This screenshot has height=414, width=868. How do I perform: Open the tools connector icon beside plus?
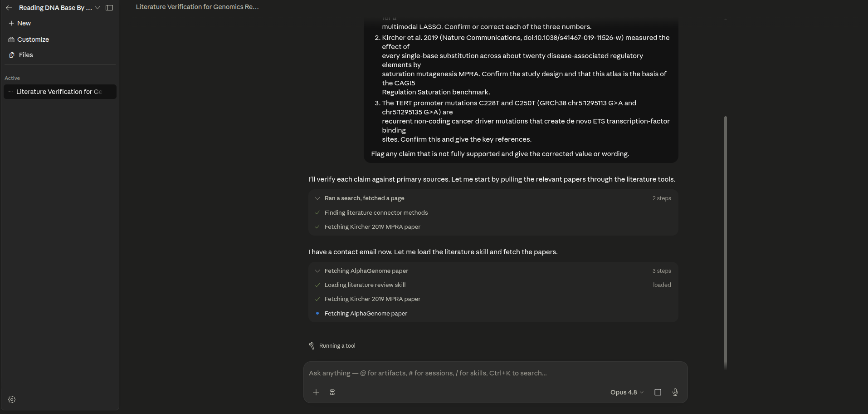[332, 392]
